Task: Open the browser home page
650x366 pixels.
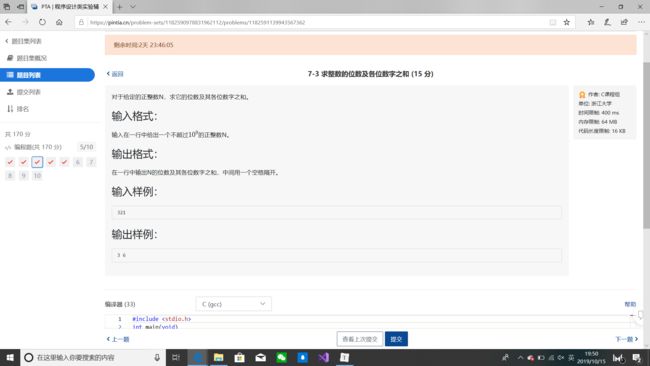Action: coord(59,22)
